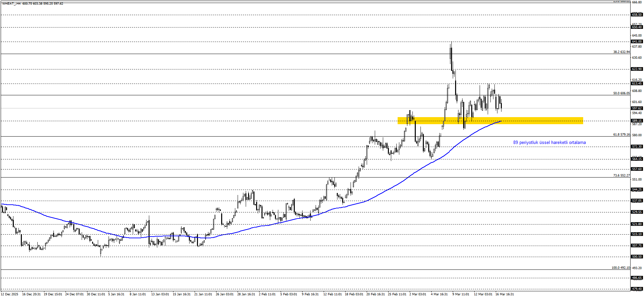Select the 658.50 price label on axis

pos(637,15)
